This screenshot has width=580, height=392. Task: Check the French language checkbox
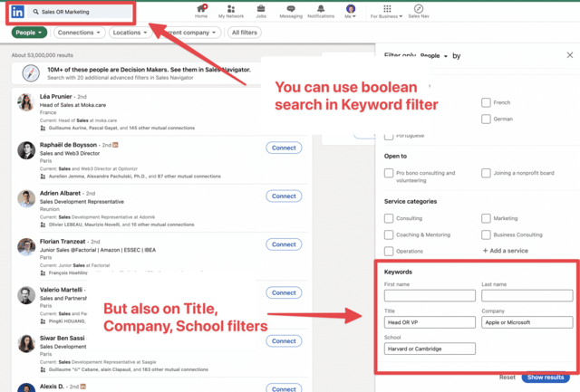pos(486,102)
